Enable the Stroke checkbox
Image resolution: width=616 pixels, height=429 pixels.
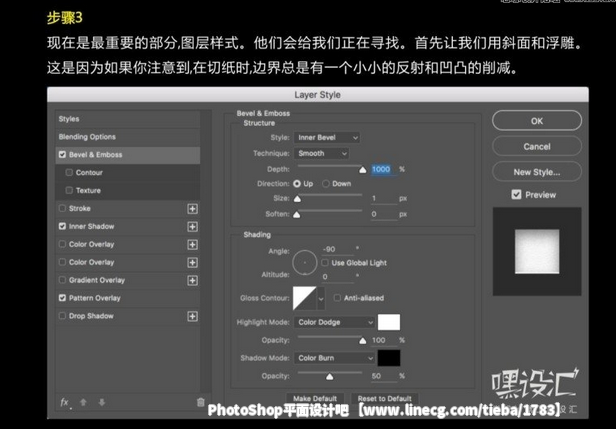pyautogui.click(x=62, y=208)
